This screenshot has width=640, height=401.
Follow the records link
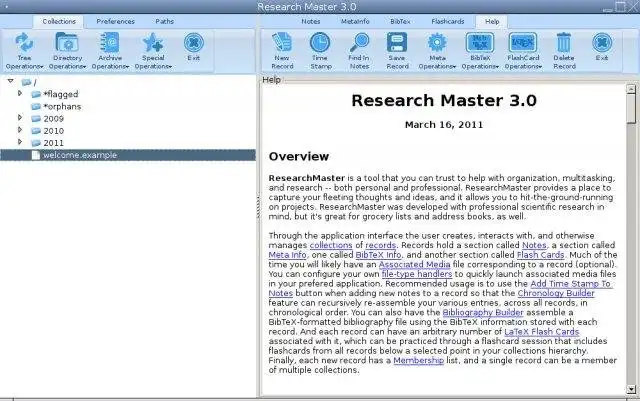pyautogui.click(x=380, y=245)
